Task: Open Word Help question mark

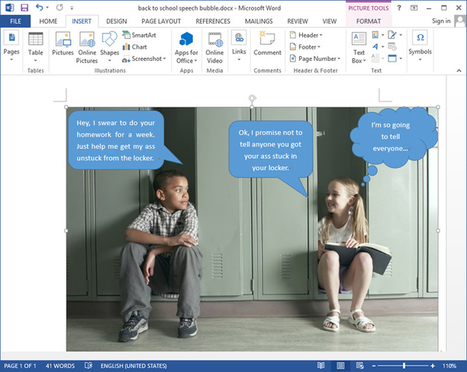Action: [x=399, y=8]
